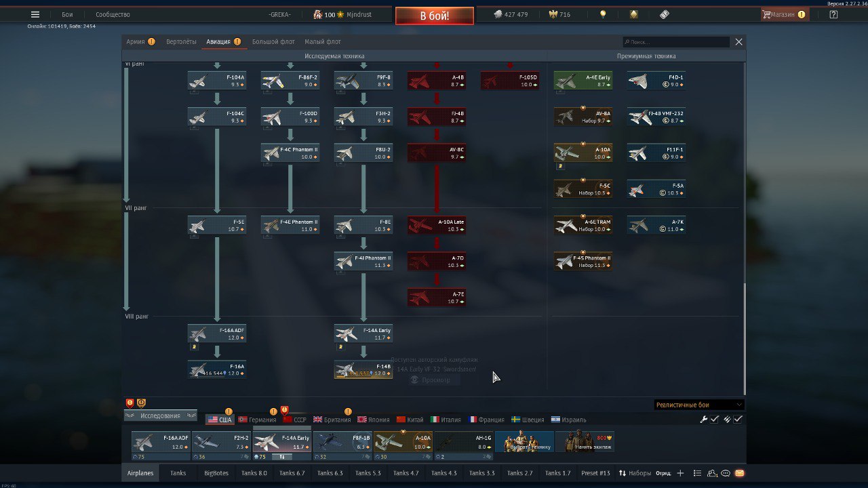Select the F-4C Phantom II card
This screenshot has width=868, height=488.
click(x=290, y=153)
